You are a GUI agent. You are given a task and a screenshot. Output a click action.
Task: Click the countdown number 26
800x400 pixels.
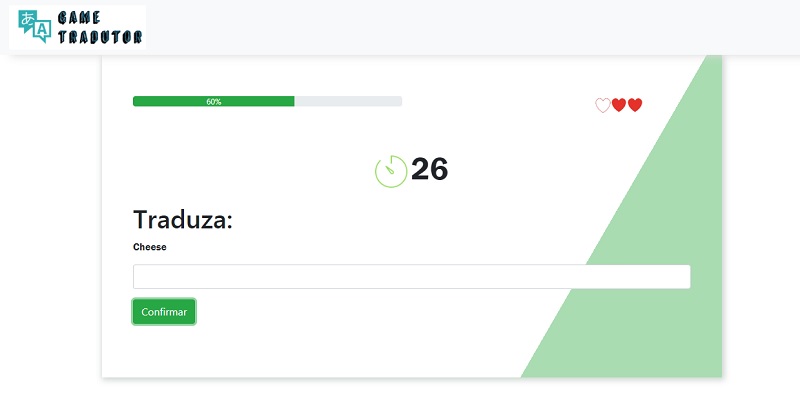[429, 169]
